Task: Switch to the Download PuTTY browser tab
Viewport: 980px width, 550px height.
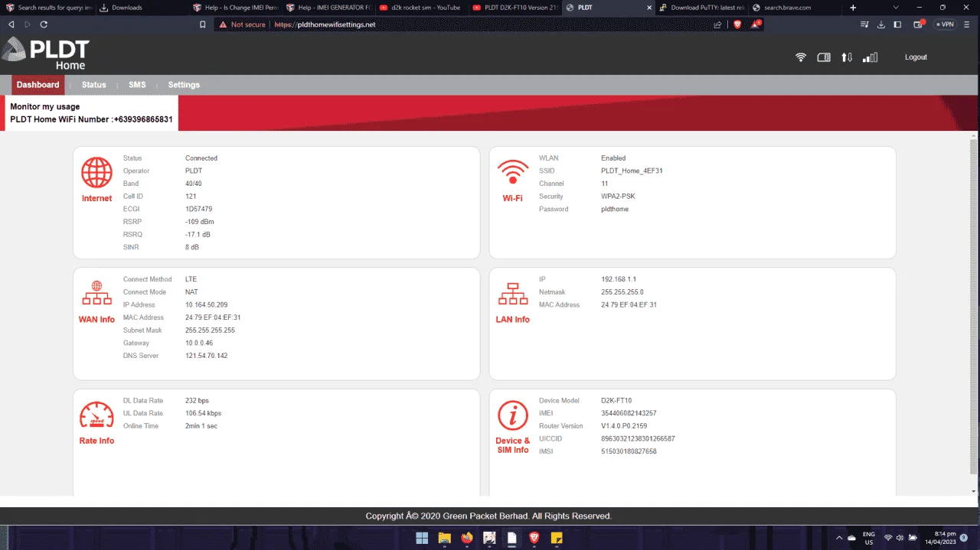Action: point(703,8)
